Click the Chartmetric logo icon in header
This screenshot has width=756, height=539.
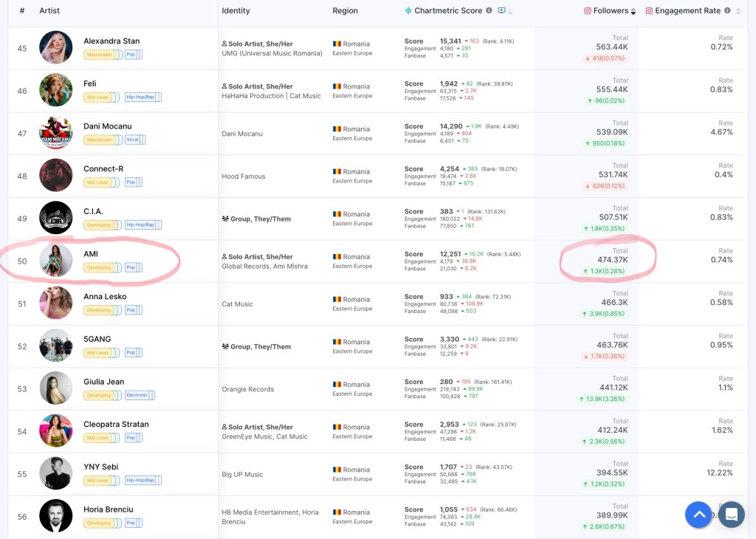(x=408, y=11)
